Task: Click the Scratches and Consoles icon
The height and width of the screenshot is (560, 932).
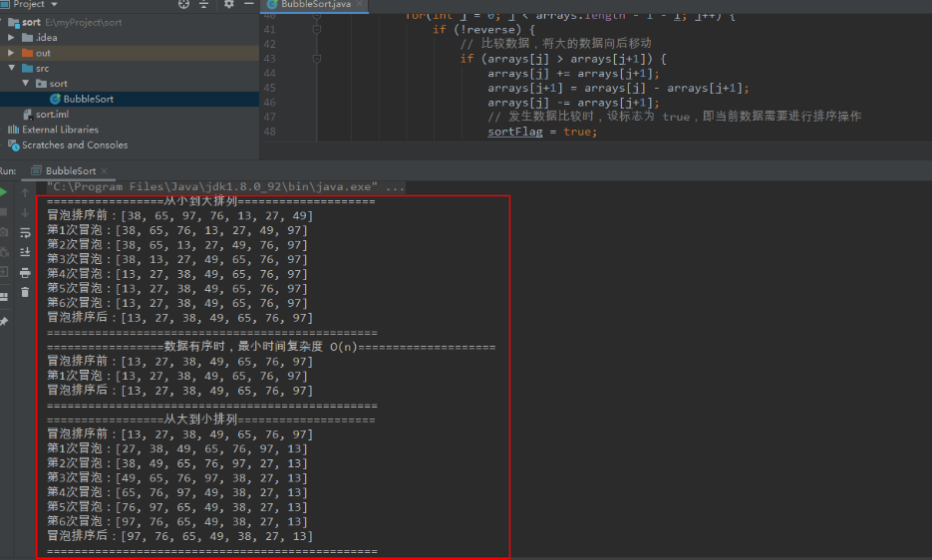Action: pyautogui.click(x=13, y=145)
